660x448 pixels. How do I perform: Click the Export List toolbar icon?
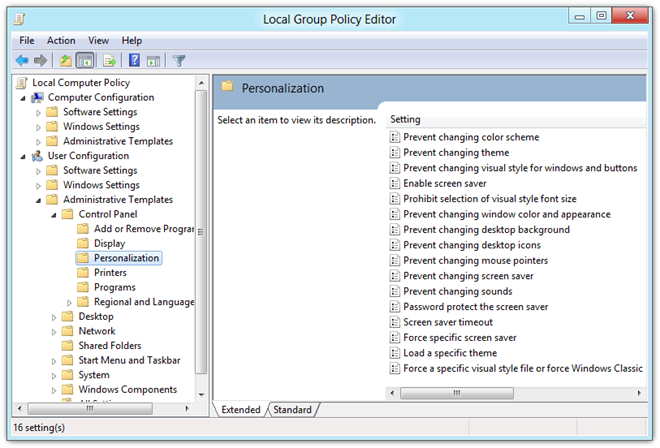[109, 61]
